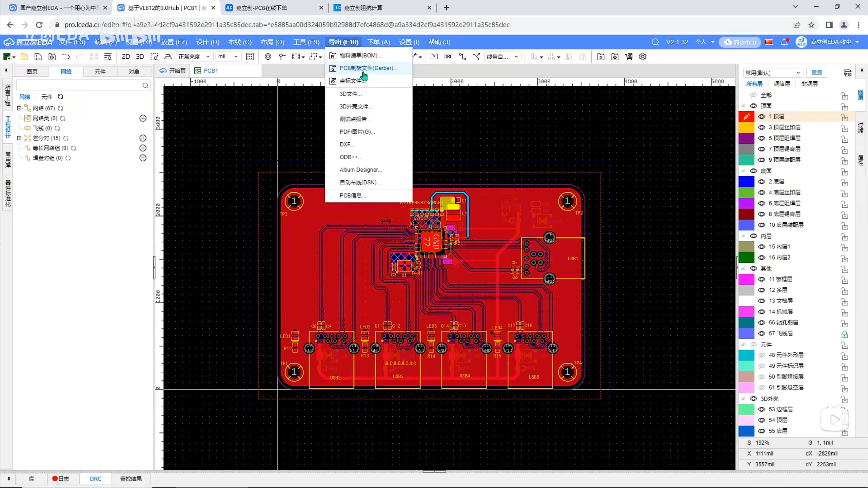The height and width of the screenshot is (488, 868).
Task: Open the settings gear in toolbar
Action: 643,57
